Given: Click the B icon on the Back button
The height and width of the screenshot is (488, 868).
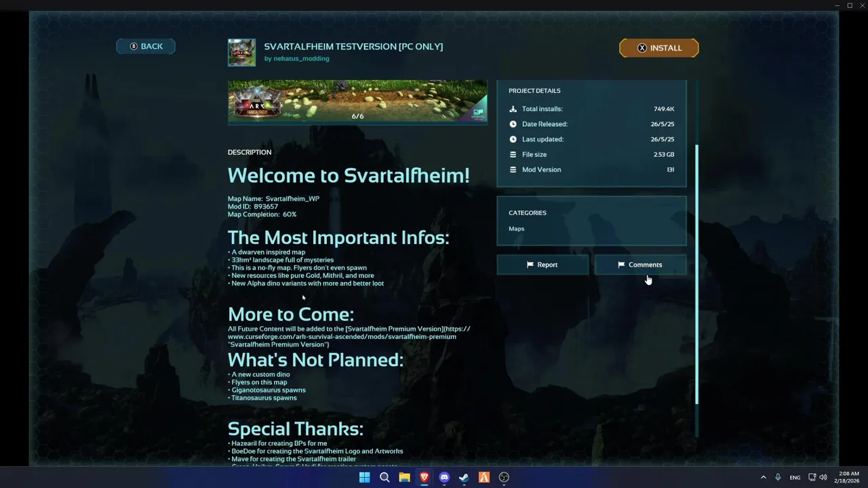Looking at the screenshot, I should point(134,46).
